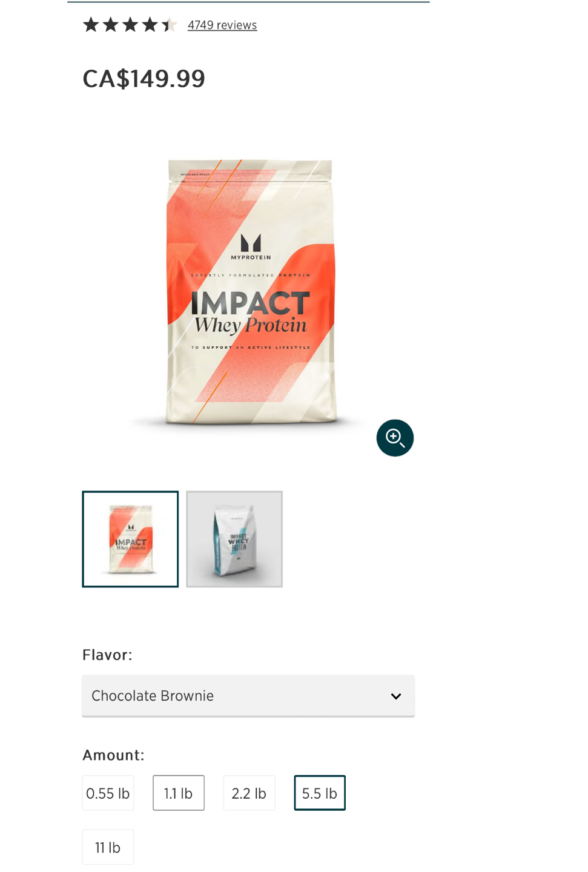Click the third rating star
This screenshot has height=872, width=588.
pyautogui.click(x=130, y=25)
